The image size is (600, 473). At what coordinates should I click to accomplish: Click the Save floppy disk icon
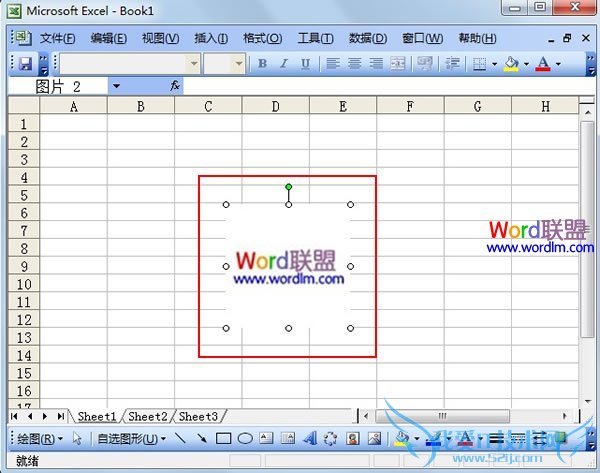coord(25,64)
